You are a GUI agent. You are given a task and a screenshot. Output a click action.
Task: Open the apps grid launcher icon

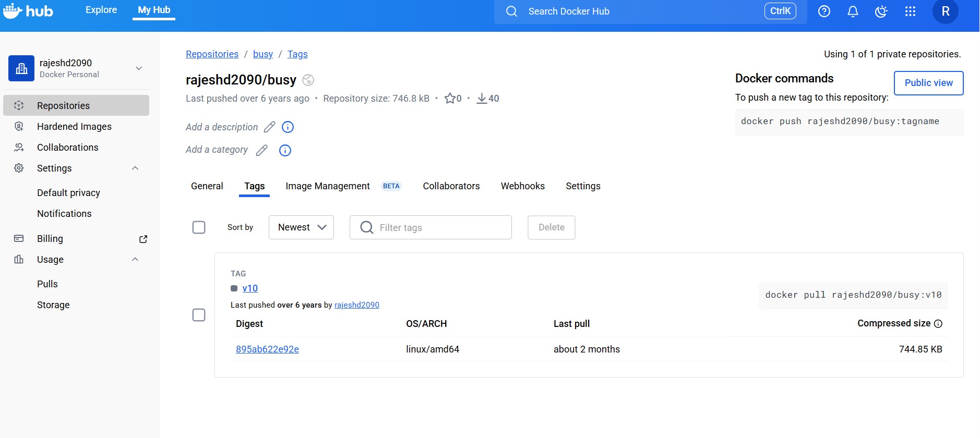pyautogui.click(x=910, y=11)
